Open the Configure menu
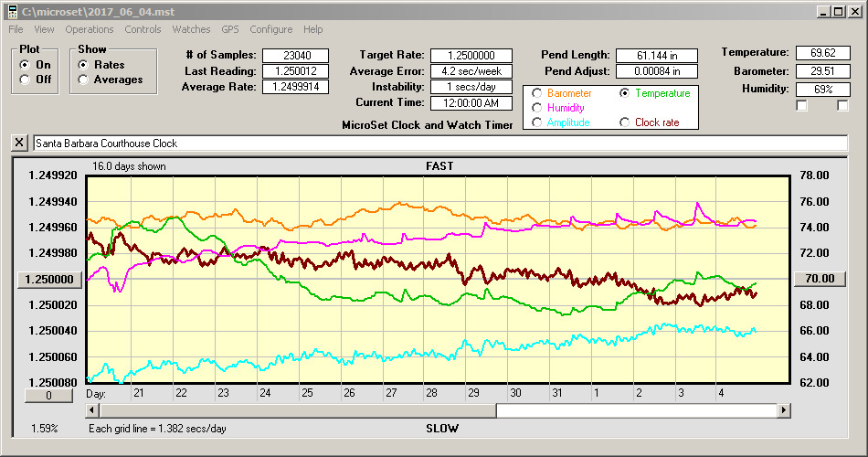Screen dimensions: 868x457 pos(270,30)
